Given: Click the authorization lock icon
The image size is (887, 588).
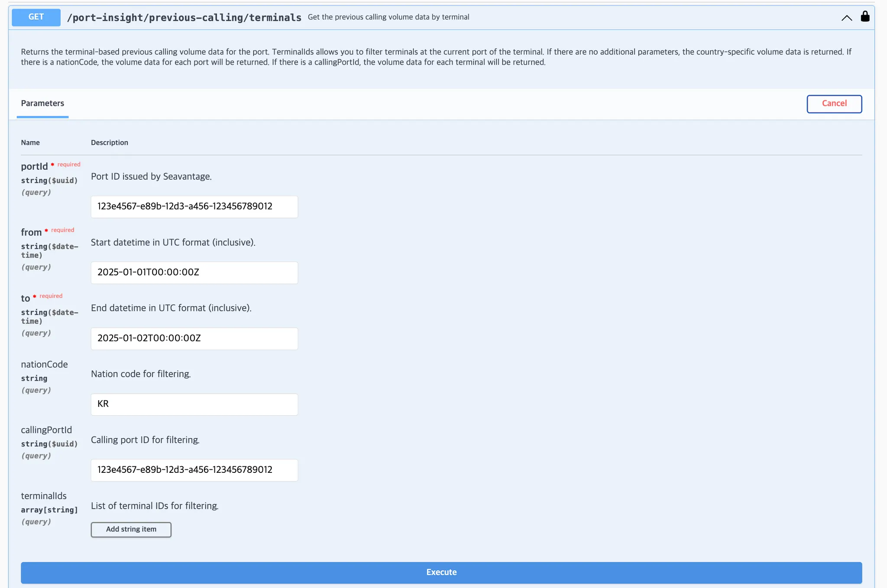Looking at the screenshot, I should tap(865, 16).
